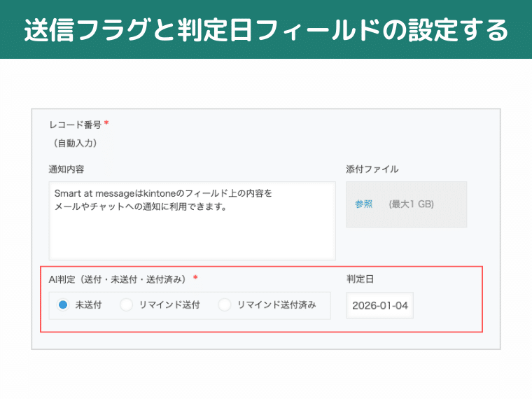Click the 未送付 option label text
The image size is (532, 399).
click(x=88, y=305)
